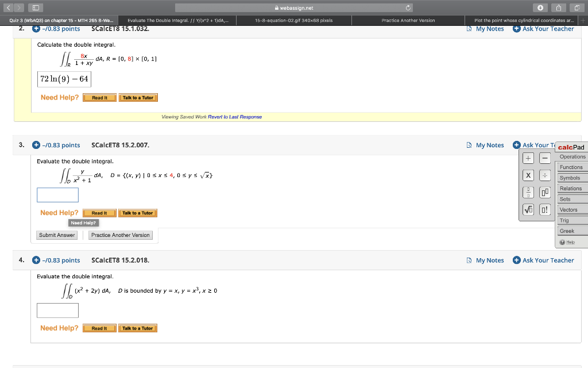588x368 pixels.
Task: Expand the points display for question 4
Action: [x=36, y=260]
